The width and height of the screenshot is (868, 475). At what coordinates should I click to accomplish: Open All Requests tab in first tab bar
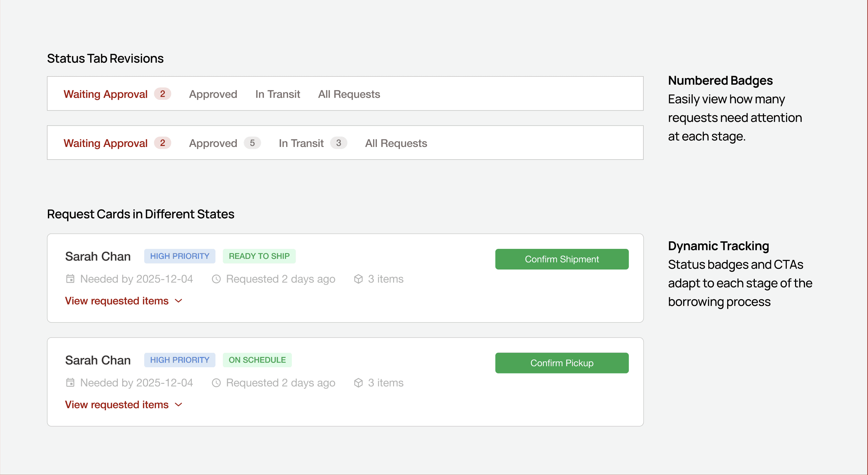349,94
